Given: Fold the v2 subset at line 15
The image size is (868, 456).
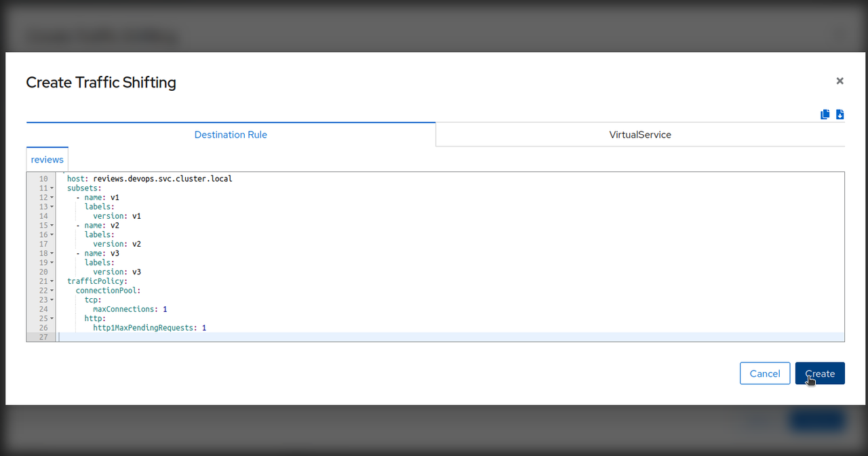Looking at the screenshot, I should [52, 226].
